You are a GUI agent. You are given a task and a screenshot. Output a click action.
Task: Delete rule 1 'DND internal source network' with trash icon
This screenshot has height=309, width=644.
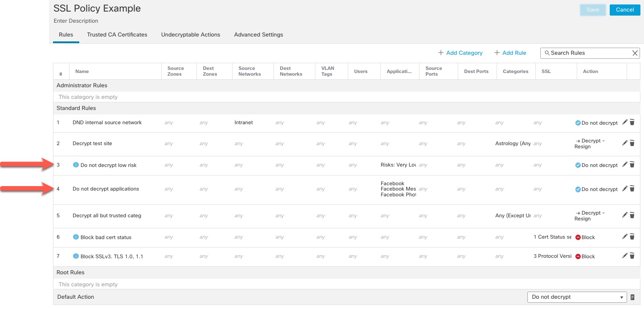point(632,122)
